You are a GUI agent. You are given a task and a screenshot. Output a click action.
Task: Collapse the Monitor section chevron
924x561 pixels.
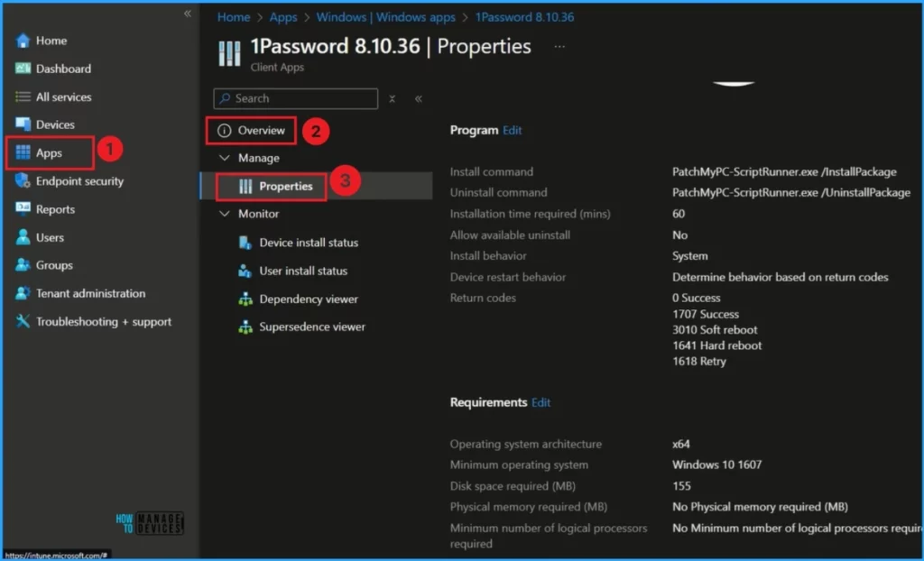[224, 214]
